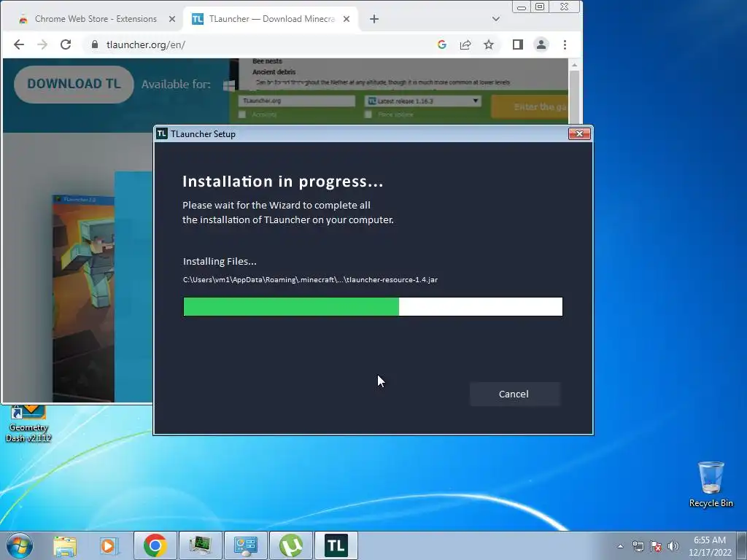747x560 pixels.
Task: Open the system monitor taskbar icon
Action: (x=200, y=545)
